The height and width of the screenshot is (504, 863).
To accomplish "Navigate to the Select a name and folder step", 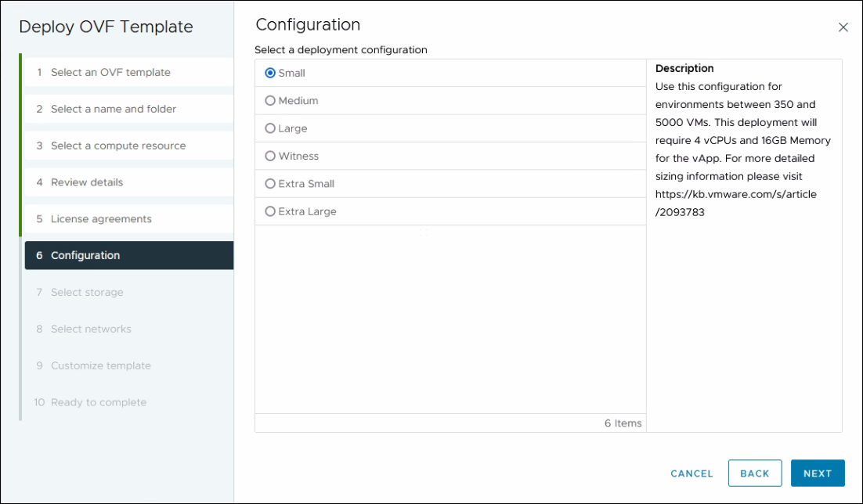I will (x=114, y=109).
